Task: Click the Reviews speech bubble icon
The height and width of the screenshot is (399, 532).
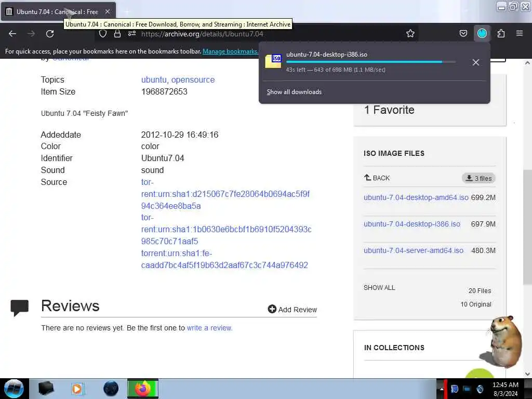Action: tap(19, 308)
